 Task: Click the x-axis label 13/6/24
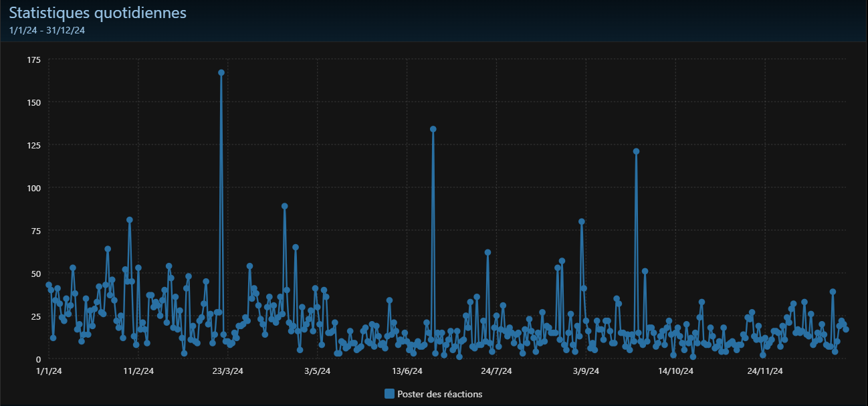point(407,371)
